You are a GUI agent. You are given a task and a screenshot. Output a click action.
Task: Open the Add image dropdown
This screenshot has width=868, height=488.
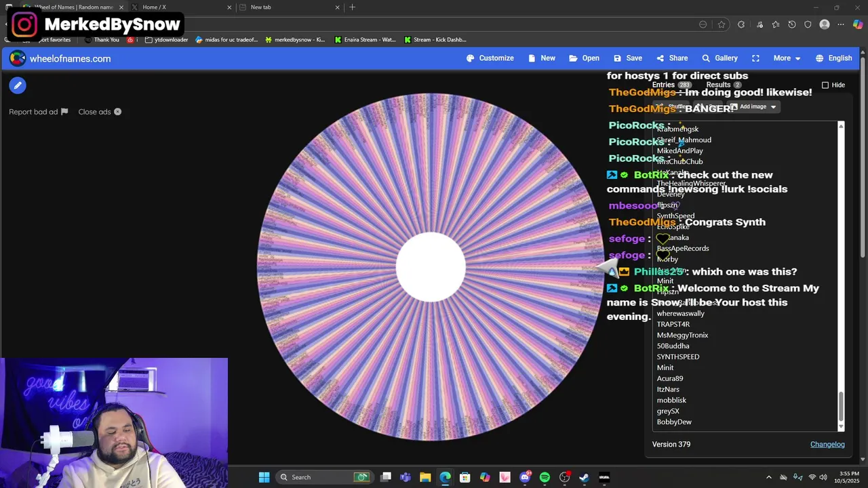tap(753, 107)
